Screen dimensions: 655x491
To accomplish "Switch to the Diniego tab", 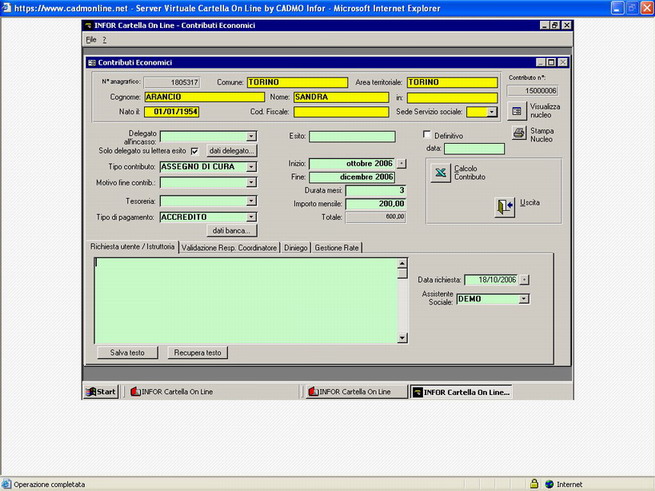I will [295, 248].
